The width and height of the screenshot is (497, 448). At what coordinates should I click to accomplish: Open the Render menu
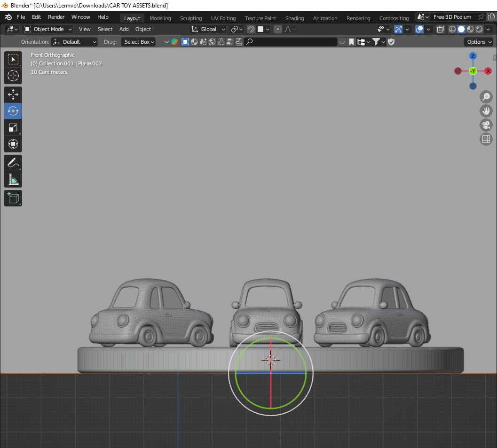coord(56,17)
